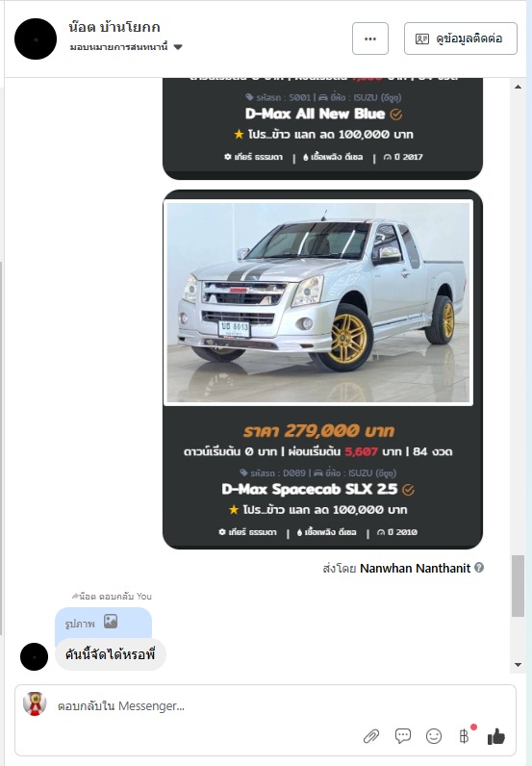Click the ดูข้อมูลติดต่อ contact info button
Viewport: 532px width, 766px height.
pos(460,38)
